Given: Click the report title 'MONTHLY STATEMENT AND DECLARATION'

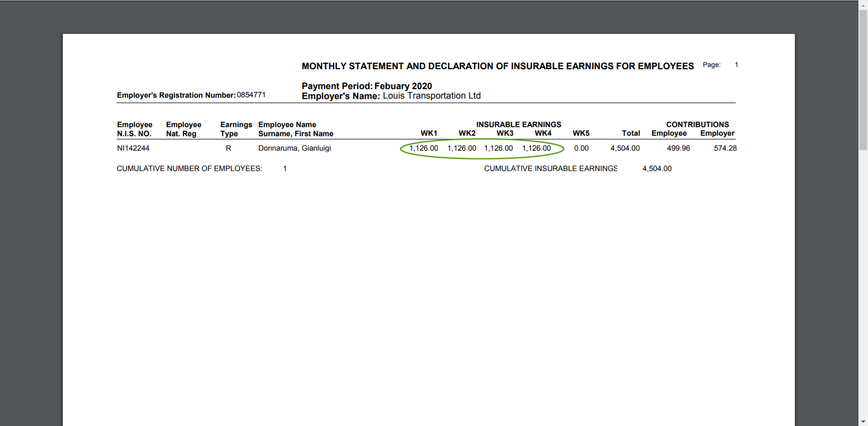Looking at the screenshot, I should 497,66.
